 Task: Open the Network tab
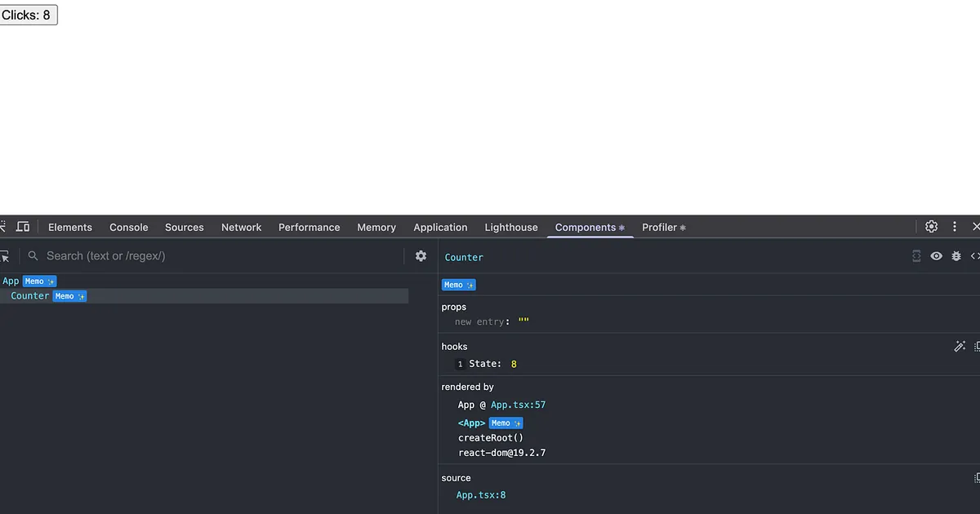[242, 228]
